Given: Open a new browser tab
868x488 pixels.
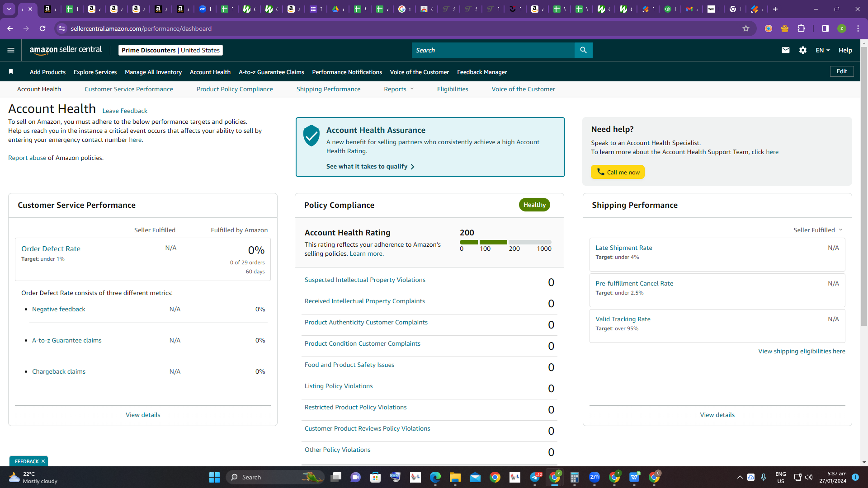Looking at the screenshot, I should [x=775, y=9].
